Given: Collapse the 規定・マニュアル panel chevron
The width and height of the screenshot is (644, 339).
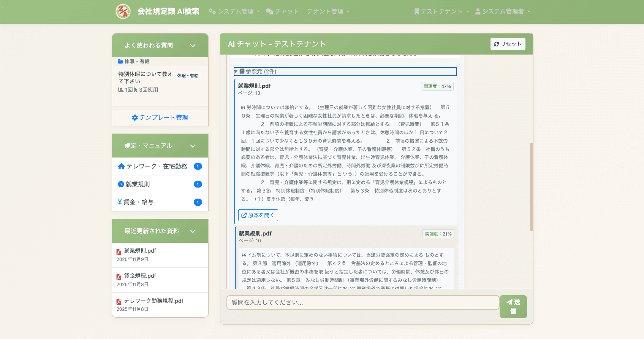Looking at the screenshot, I should point(193,146).
